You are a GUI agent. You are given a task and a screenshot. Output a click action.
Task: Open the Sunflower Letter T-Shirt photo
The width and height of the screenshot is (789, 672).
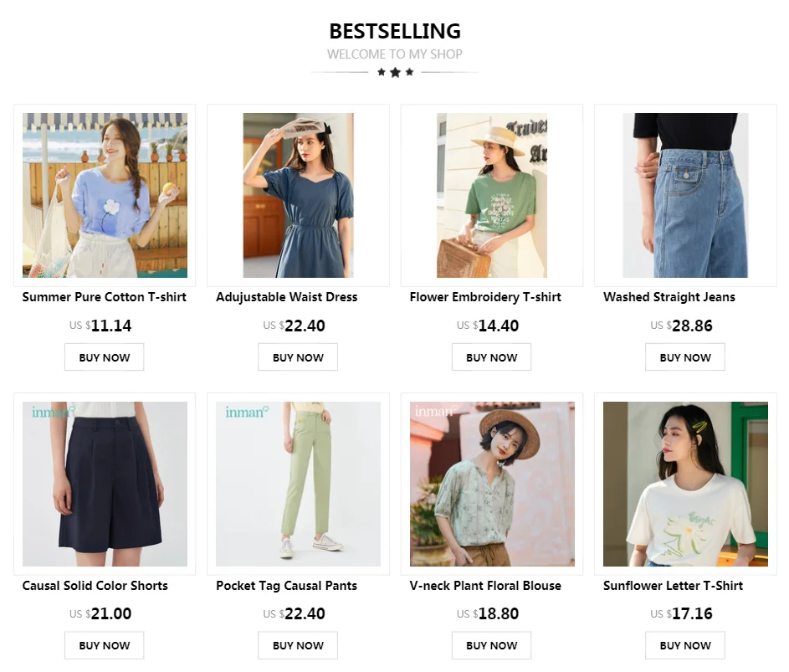coord(685,484)
